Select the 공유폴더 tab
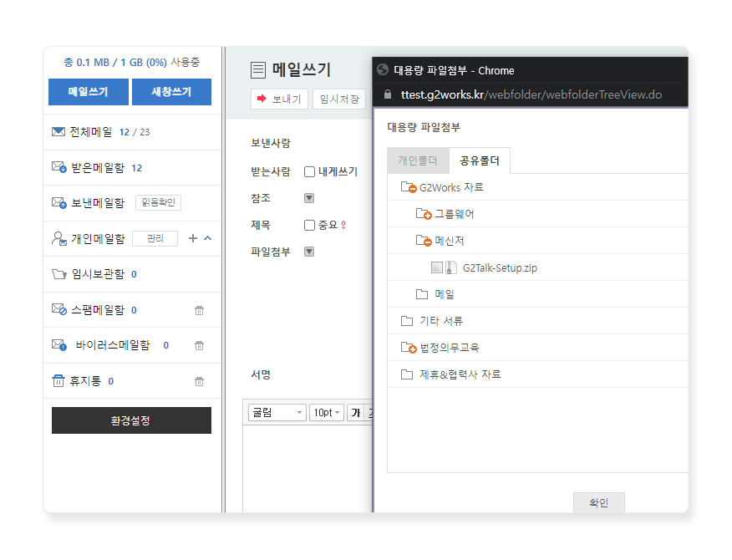The image size is (732, 560). 479,160
